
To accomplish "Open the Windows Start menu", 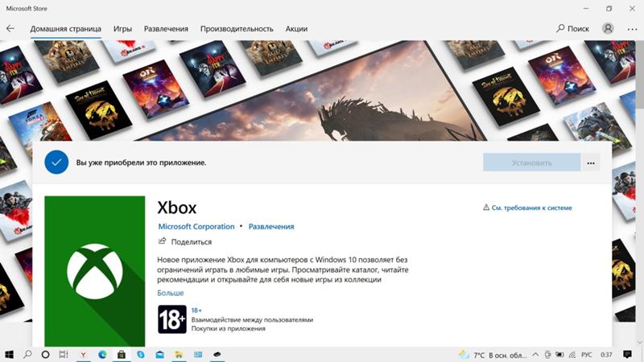I will pyautogui.click(x=9, y=355).
